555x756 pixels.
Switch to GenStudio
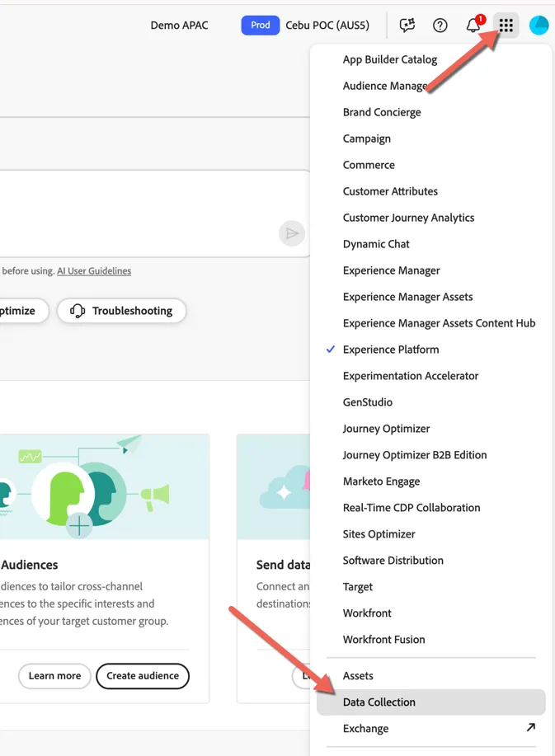368,402
